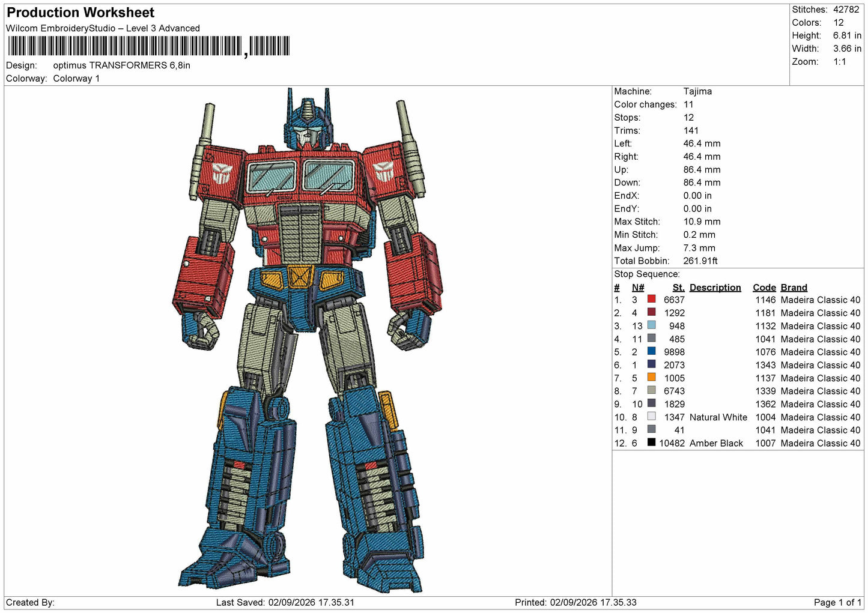Click thread code "1137" in stop 7
This screenshot has height=613, width=868.
(x=765, y=378)
